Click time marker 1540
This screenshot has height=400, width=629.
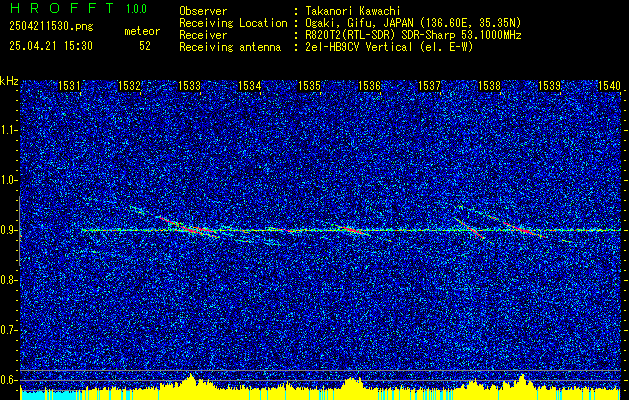pos(609,86)
